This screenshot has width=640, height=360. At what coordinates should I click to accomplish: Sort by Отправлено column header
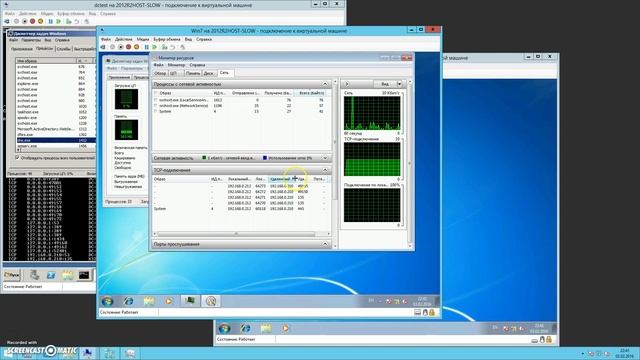click(x=245, y=93)
